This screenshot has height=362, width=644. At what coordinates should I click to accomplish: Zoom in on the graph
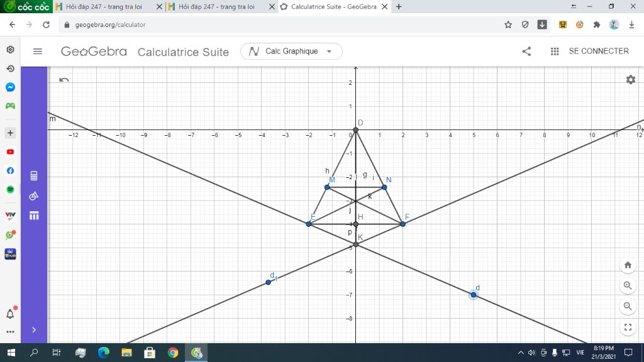(x=628, y=286)
